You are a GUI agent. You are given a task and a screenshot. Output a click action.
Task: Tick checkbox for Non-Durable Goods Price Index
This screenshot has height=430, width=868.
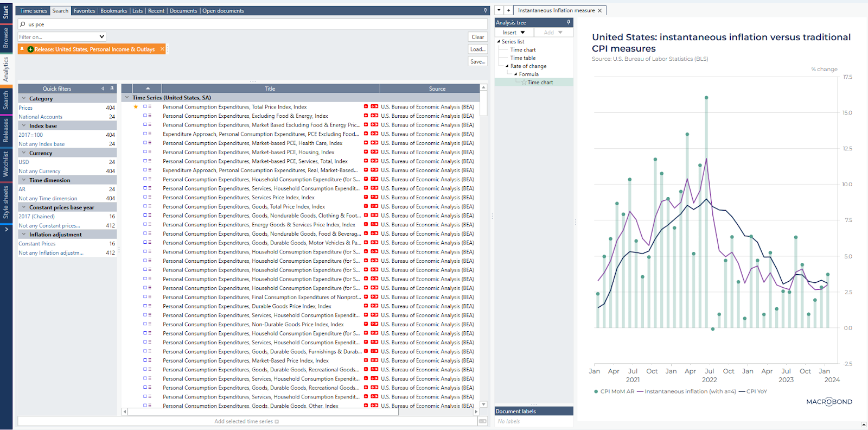[x=145, y=324]
